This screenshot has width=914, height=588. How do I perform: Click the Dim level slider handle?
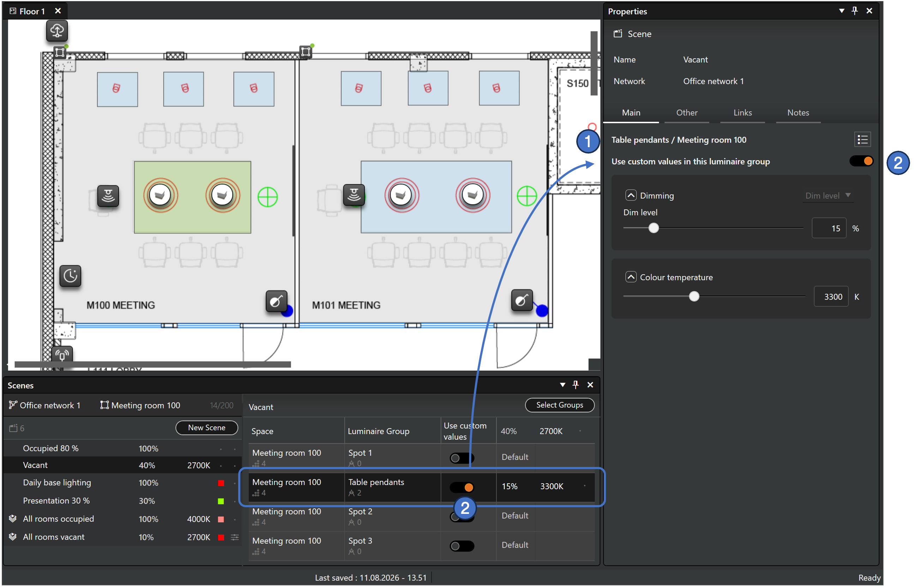pyautogui.click(x=654, y=228)
